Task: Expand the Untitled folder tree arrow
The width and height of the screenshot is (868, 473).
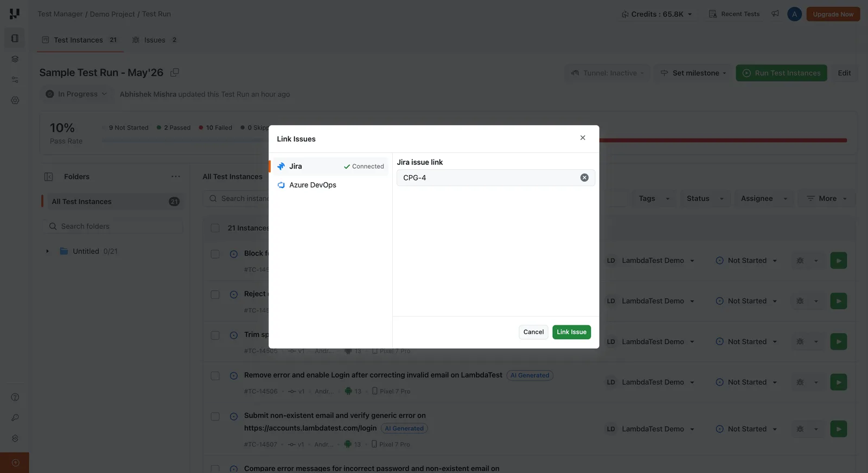Action: click(x=48, y=252)
